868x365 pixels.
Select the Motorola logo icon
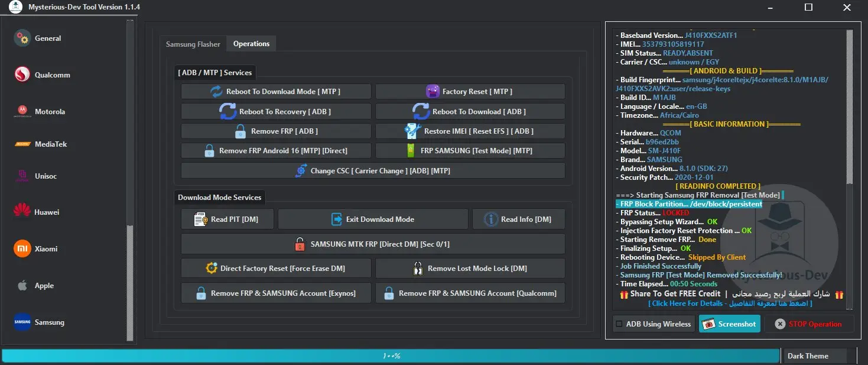coord(22,111)
